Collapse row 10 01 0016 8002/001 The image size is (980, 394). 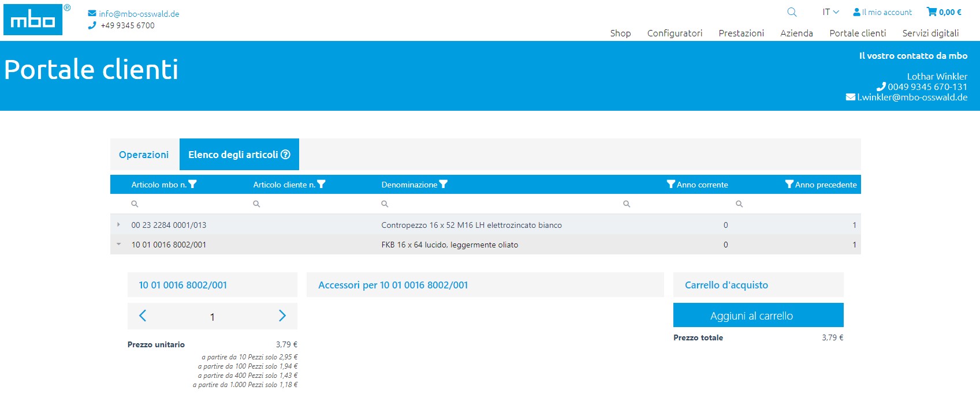pyautogui.click(x=118, y=245)
